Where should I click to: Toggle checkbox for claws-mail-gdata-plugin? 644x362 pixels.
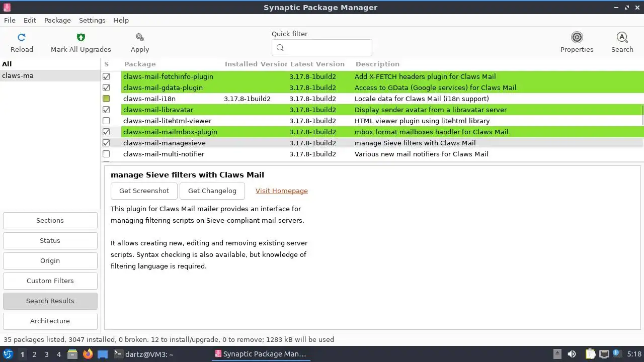(106, 87)
